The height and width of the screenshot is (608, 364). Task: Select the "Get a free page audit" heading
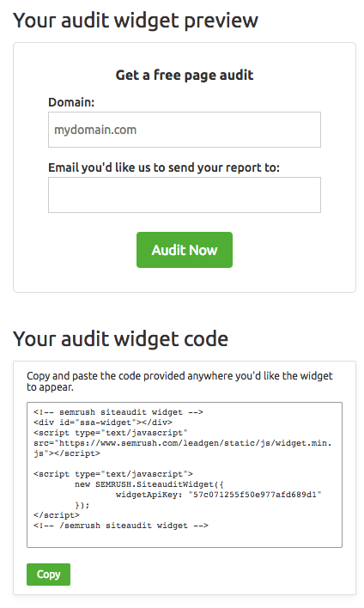pyautogui.click(x=184, y=75)
